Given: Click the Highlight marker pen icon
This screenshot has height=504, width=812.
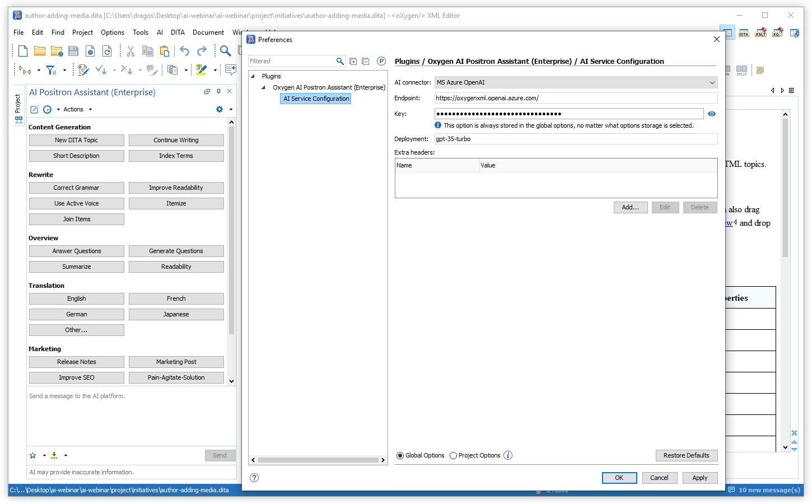Looking at the screenshot, I should point(202,70).
